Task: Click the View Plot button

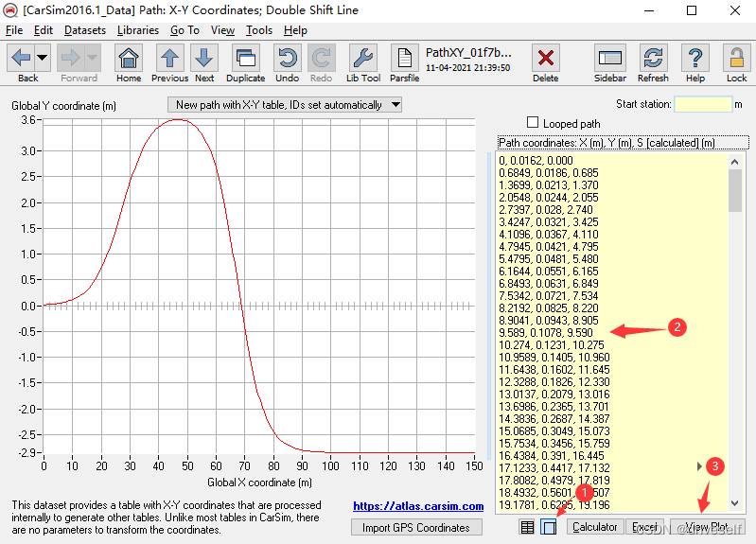Action: coord(708,527)
